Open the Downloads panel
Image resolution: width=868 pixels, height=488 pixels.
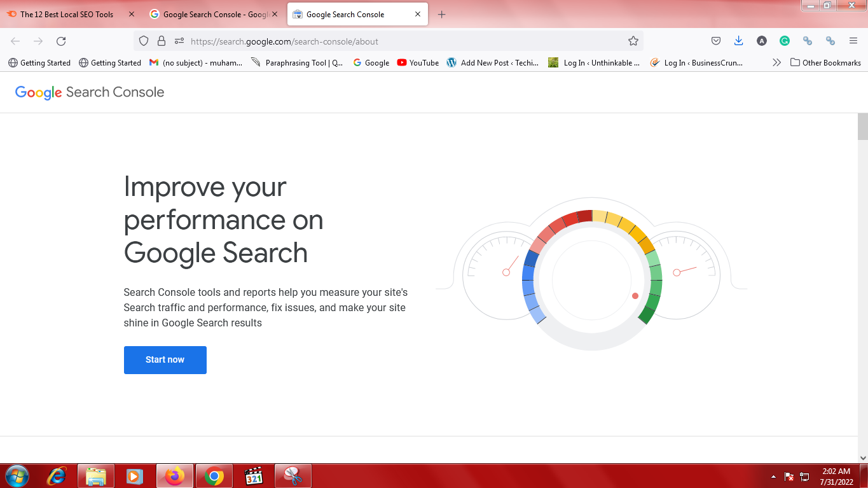739,41
